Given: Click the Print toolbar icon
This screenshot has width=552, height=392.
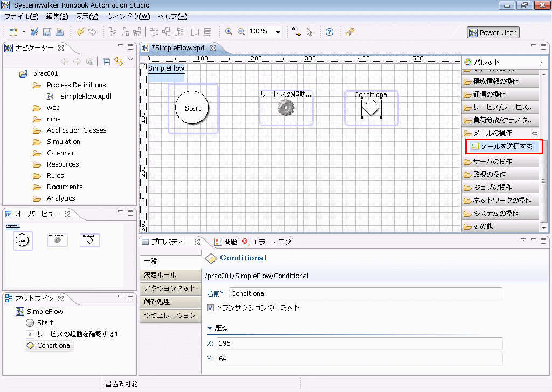Looking at the screenshot, I should [x=59, y=32].
